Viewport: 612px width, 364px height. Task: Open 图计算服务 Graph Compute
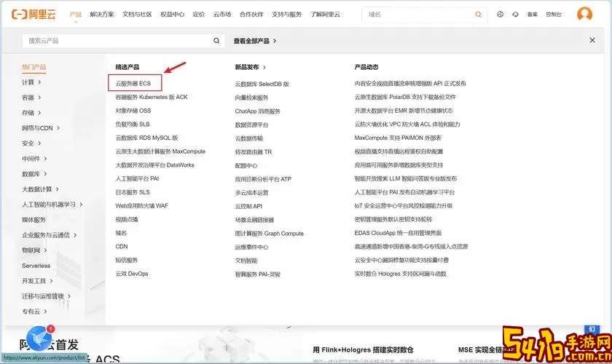(270, 233)
